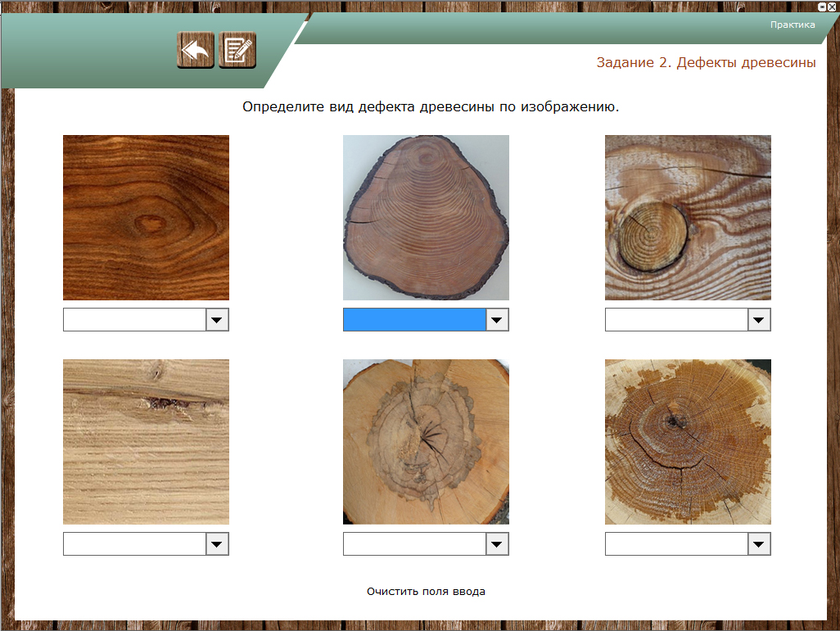Select the light plank with crack image
Viewport: 840px width, 631px height.
coord(146,442)
